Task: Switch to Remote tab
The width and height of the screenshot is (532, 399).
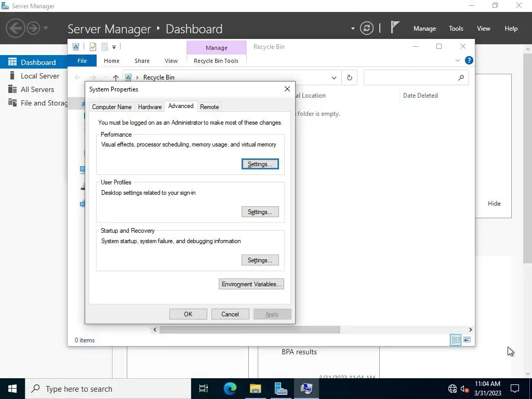Action: coord(209,107)
